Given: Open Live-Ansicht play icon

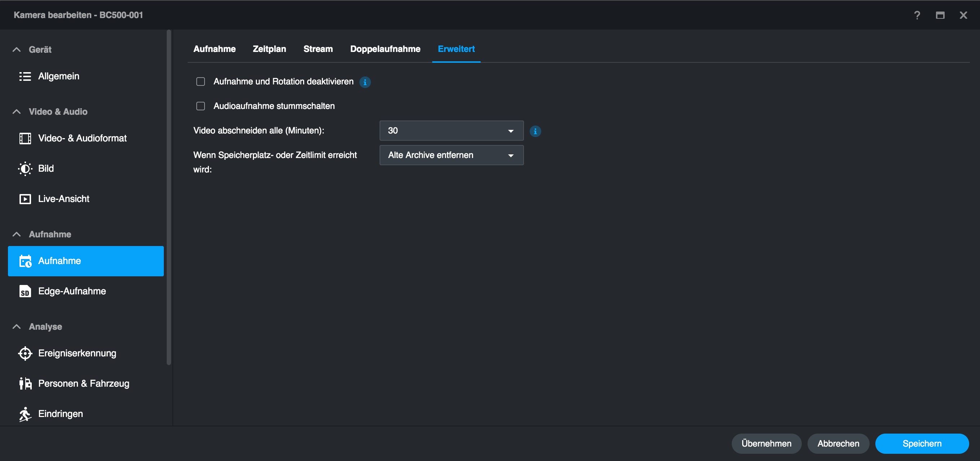Looking at the screenshot, I should point(25,199).
